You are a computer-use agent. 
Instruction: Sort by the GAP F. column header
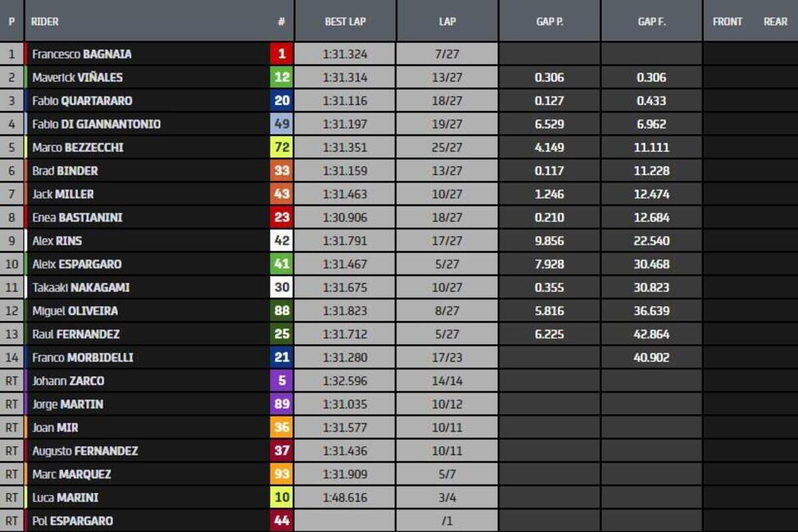click(x=651, y=21)
